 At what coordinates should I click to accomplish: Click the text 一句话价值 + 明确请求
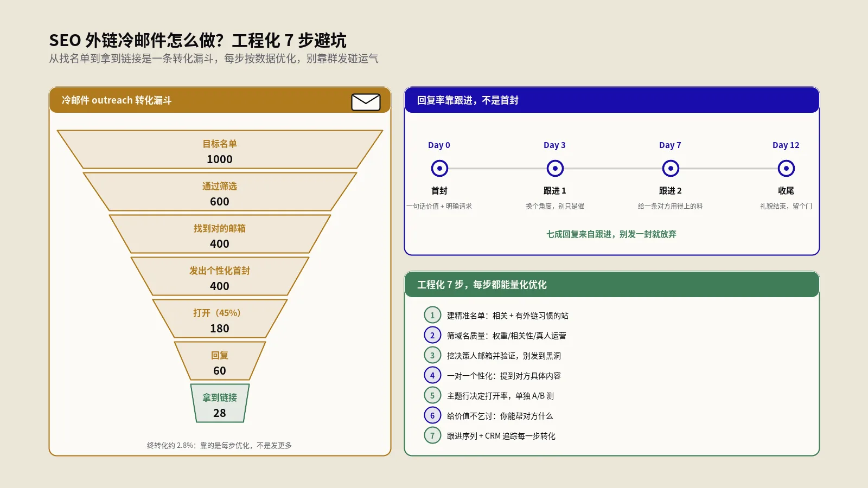439,206
